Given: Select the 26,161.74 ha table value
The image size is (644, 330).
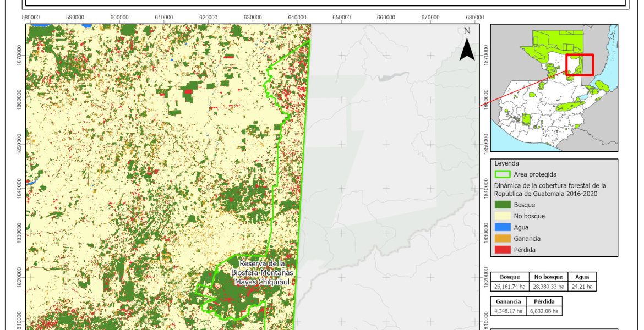Looking at the screenshot, I should pos(510,286).
